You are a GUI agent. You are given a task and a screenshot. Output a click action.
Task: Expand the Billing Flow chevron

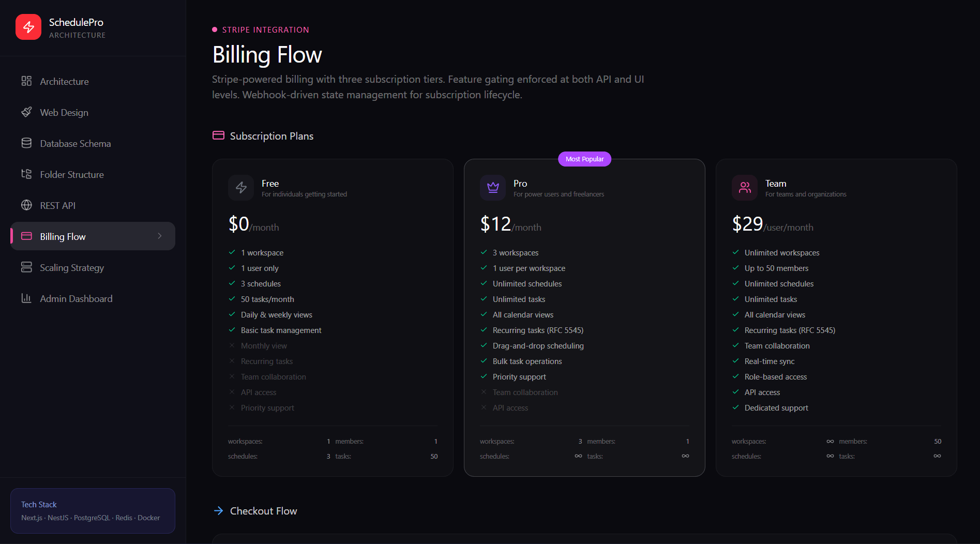click(x=159, y=236)
